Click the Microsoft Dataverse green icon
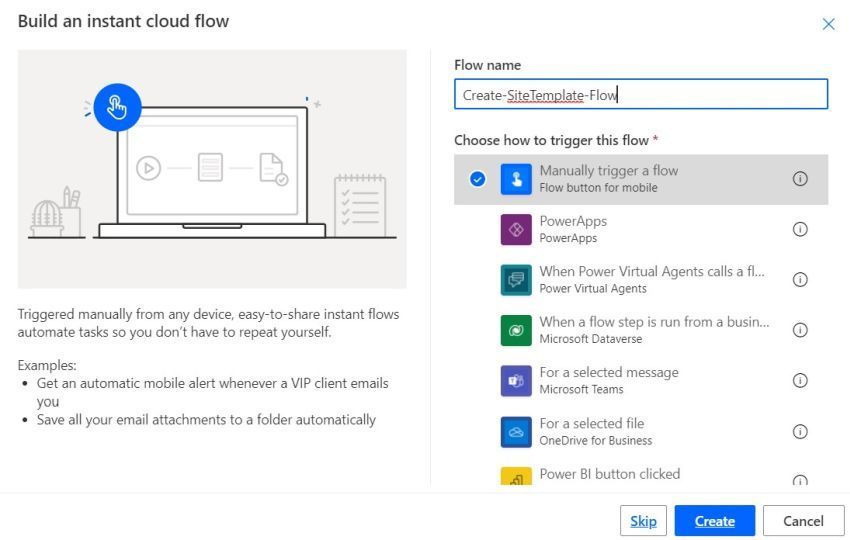This screenshot has width=850, height=540. pyautogui.click(x=516, y=330)
